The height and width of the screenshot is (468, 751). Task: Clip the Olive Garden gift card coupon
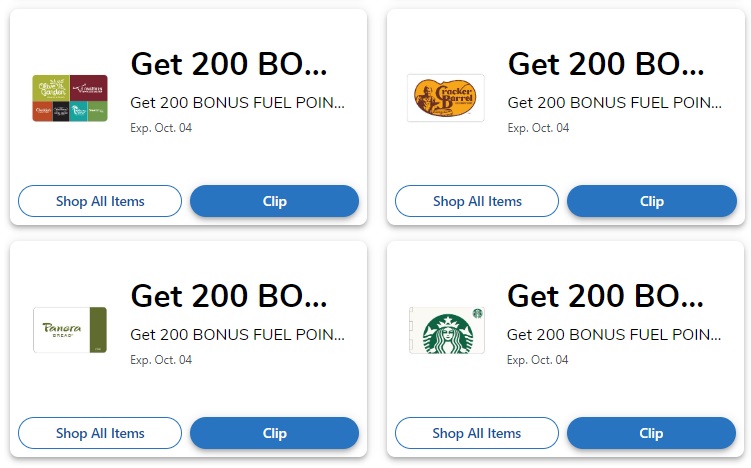(x=274, y=201)
